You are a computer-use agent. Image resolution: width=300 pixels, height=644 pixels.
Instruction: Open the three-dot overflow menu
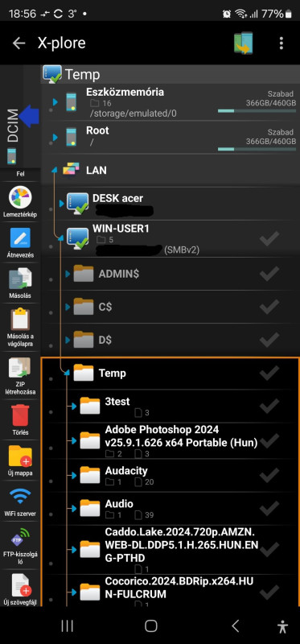point(282,43)
